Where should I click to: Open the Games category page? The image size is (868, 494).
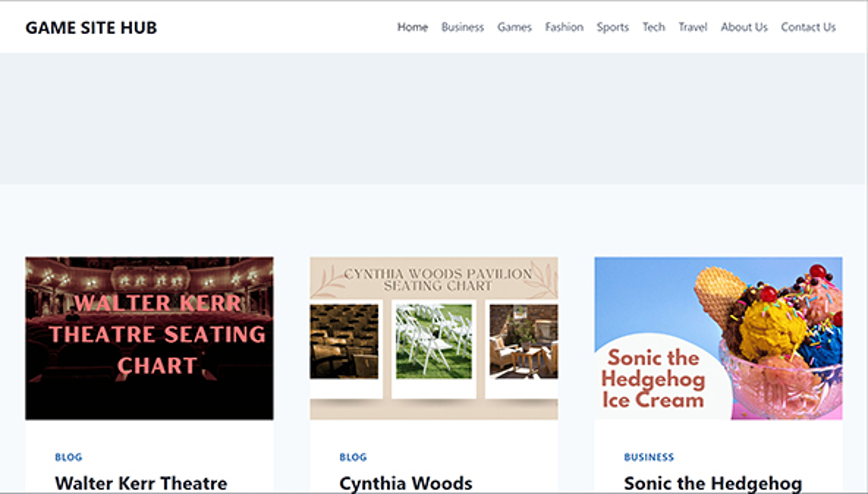tap(515, 28)
